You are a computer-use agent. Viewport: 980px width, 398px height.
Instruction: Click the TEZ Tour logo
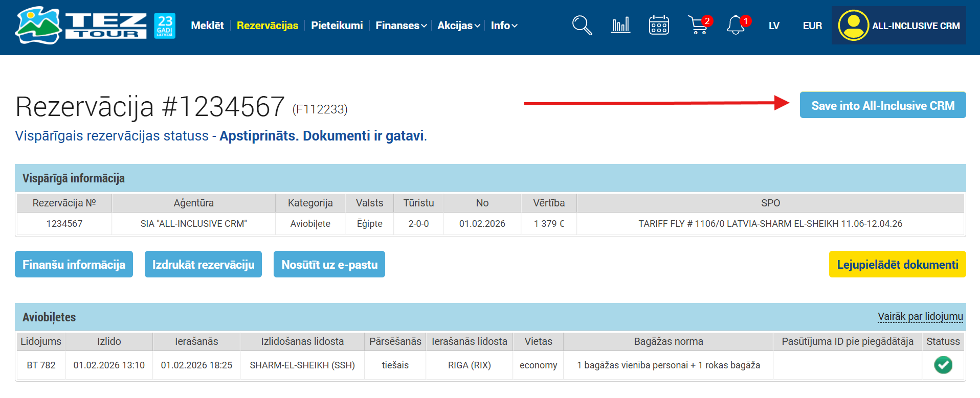point(80,26)
